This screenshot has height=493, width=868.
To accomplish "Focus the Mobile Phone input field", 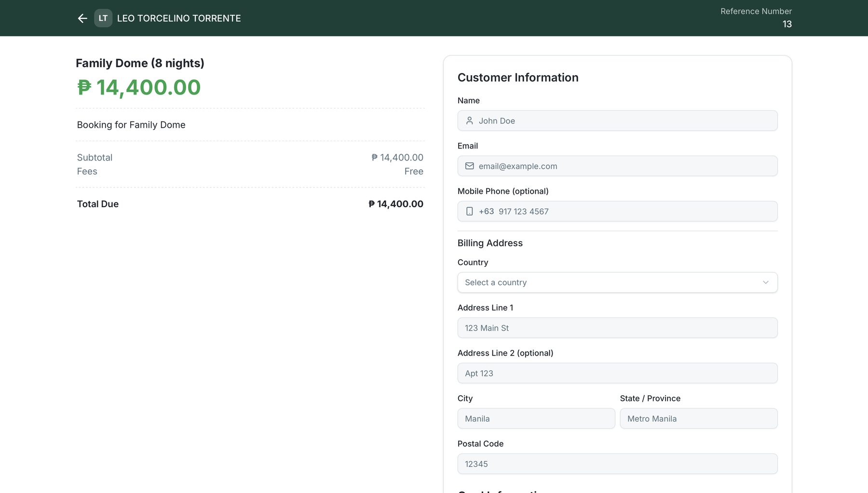I will tap(617, 212).
